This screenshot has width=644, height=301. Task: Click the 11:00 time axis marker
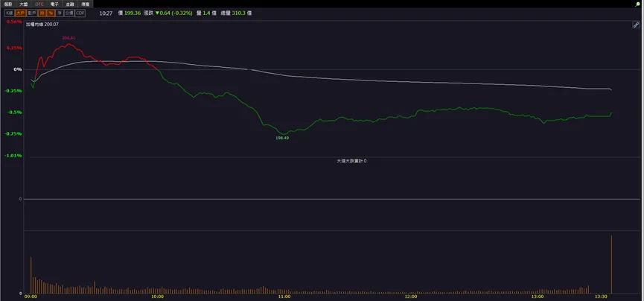click(x=284, y=297)
